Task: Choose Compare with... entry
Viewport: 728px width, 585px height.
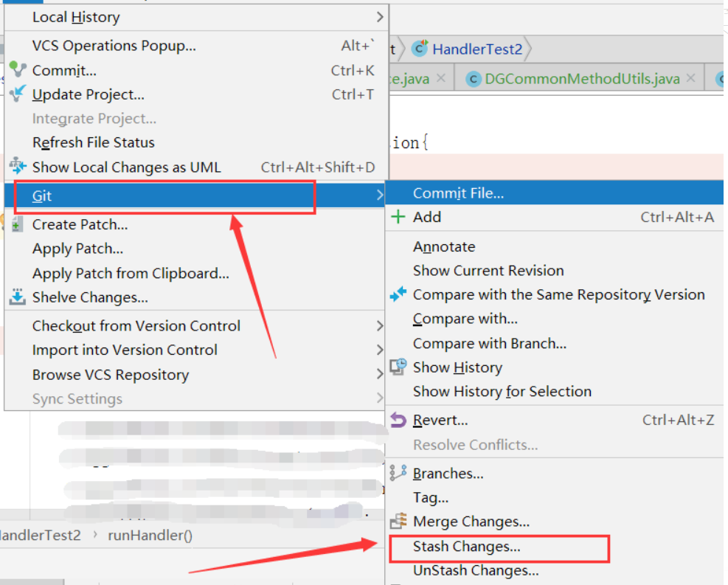Action: (555, 319)
